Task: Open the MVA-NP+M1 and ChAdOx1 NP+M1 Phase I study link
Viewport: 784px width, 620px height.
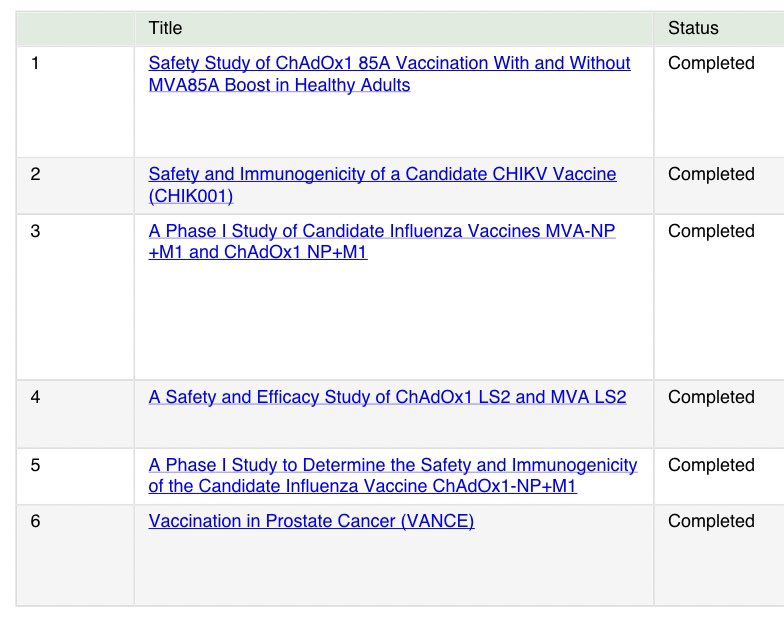Action: [382, 242]
